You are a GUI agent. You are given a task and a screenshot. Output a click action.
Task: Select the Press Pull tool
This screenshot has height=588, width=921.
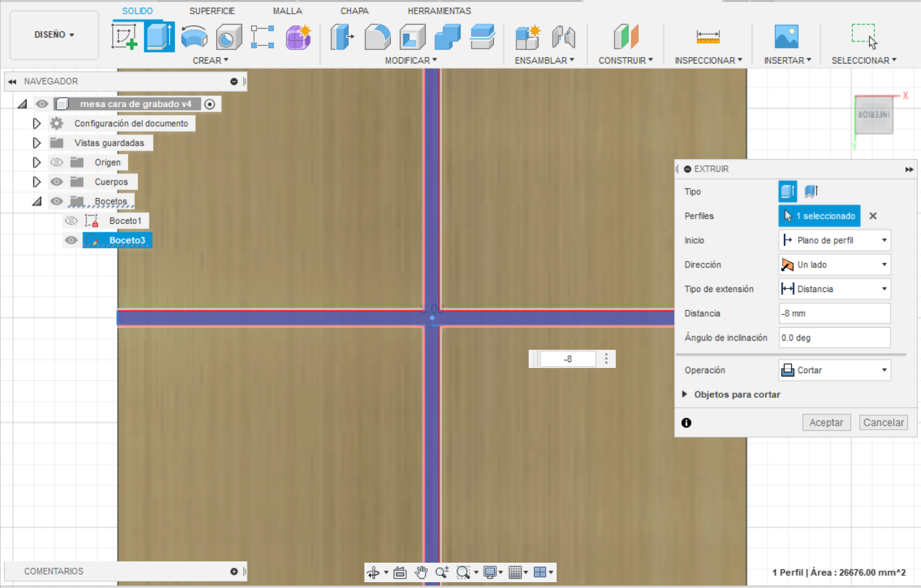tap(342, 37)
